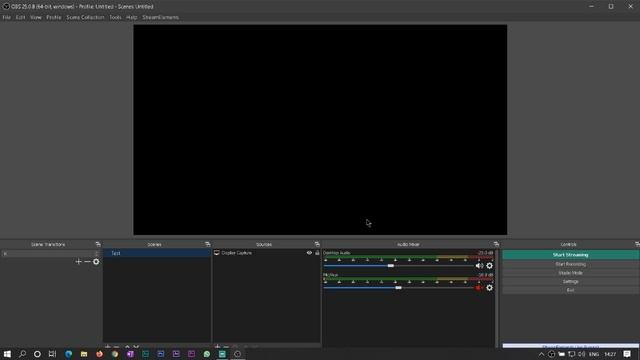Click Start Recording button
Viewport: 640px width, 360px height.
(x=570, y=264)
